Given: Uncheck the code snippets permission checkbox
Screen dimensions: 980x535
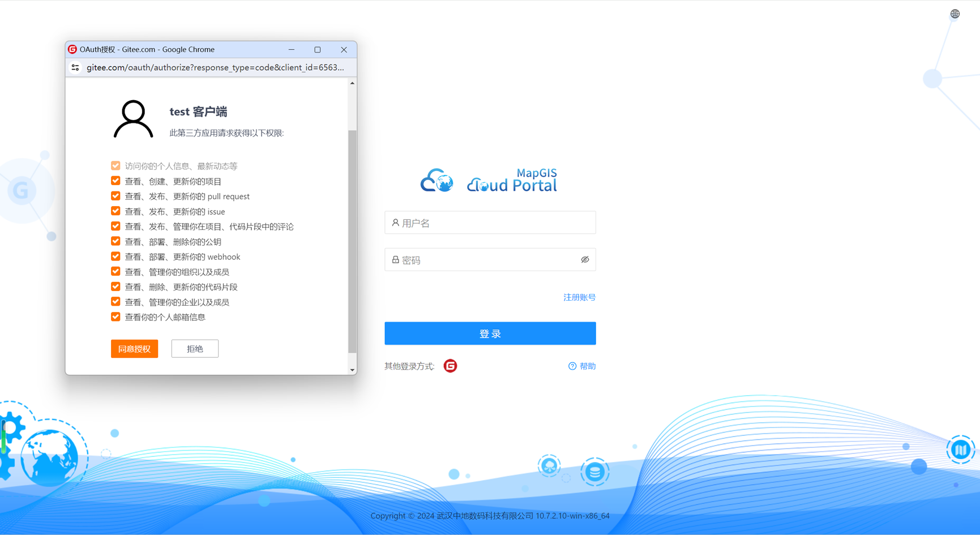Looking at the screenshot, I should coord(115,286).
